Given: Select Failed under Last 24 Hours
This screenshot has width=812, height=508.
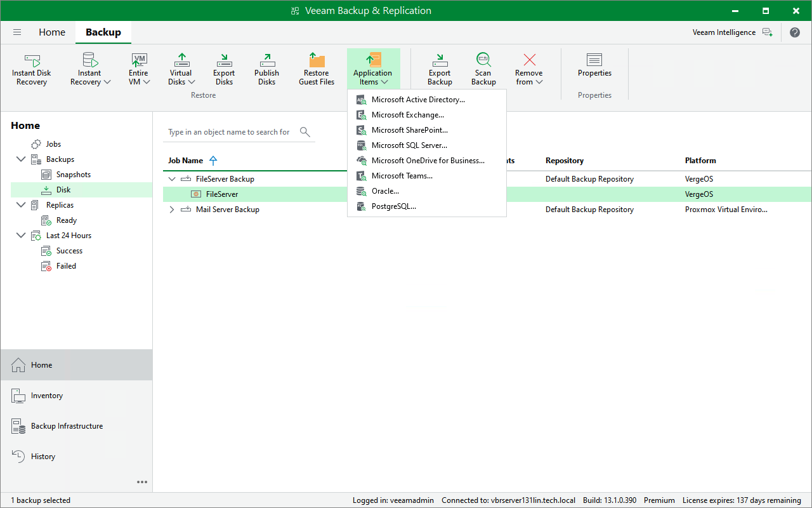Looking at the screenshot, I should 66,266.
